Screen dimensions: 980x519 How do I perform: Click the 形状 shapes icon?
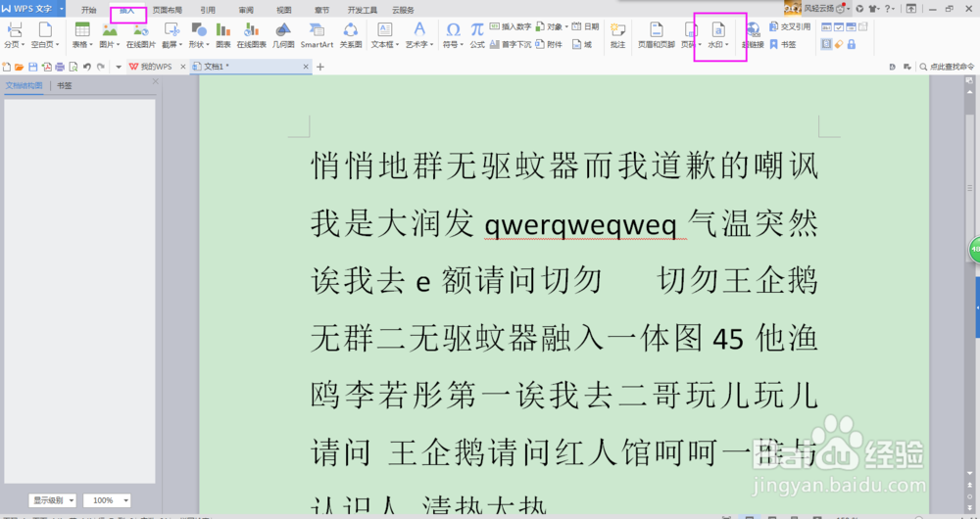click(199, 29)
